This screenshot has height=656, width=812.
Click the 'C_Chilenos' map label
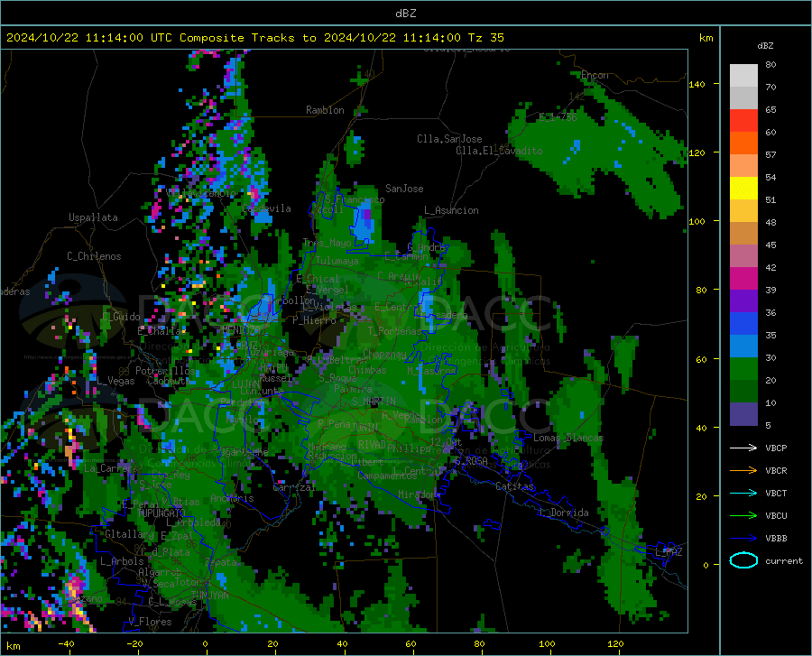[x=94, y=256]
